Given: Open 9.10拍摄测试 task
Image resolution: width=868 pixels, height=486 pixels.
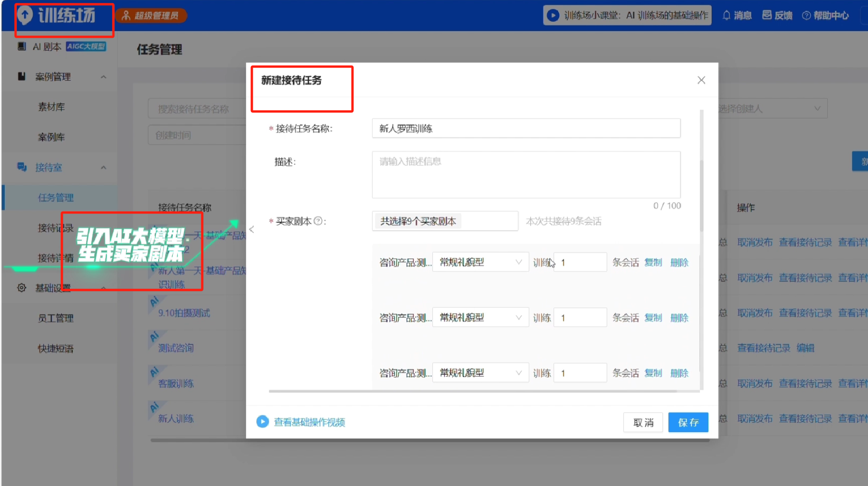Looking at the screenshot, I should tap(184, 313).
